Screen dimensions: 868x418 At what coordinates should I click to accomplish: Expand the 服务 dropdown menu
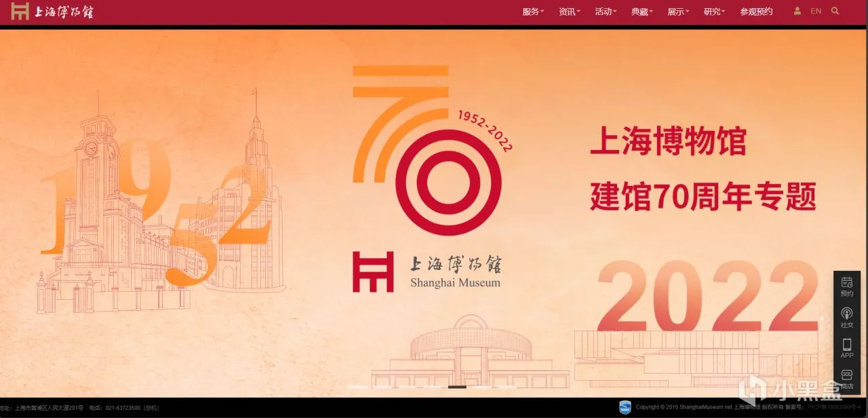click(x=533, y=12)
